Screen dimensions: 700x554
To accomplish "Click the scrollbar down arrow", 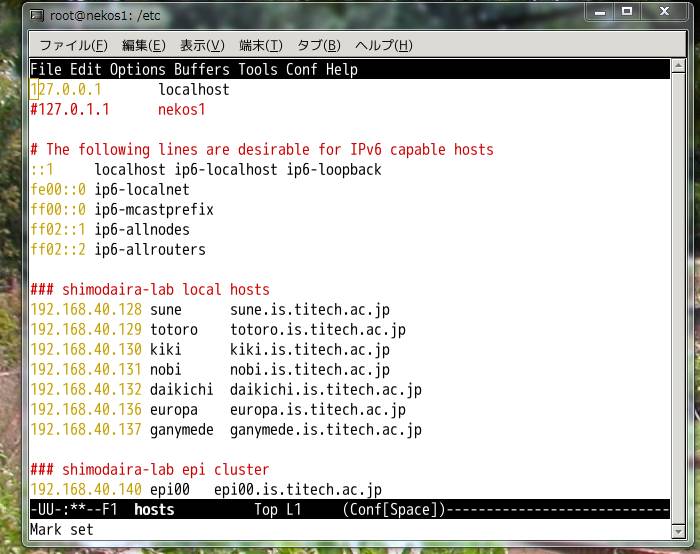I will [680, 530].
